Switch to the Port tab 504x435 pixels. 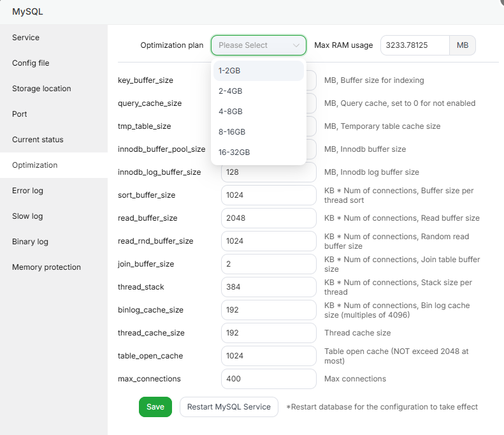point(54,114)
